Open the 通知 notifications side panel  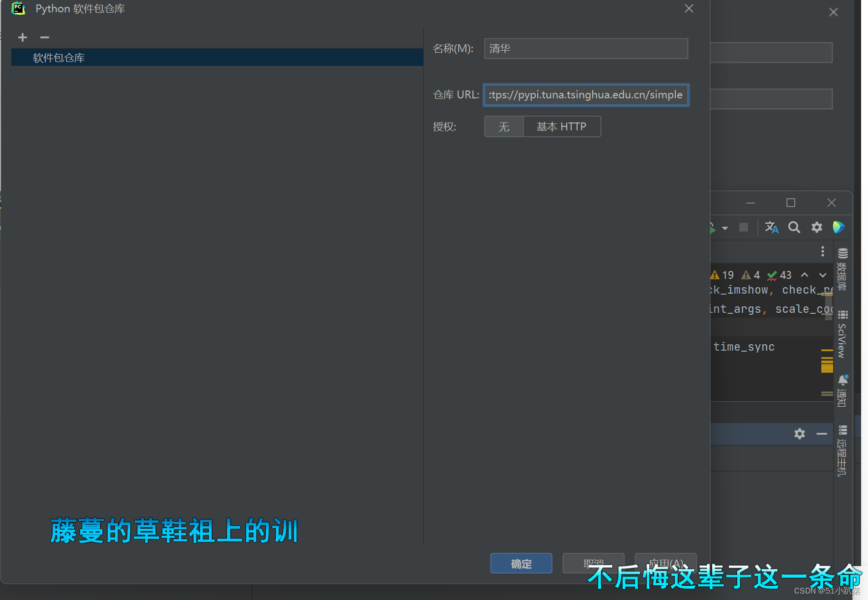click(842, 391)
